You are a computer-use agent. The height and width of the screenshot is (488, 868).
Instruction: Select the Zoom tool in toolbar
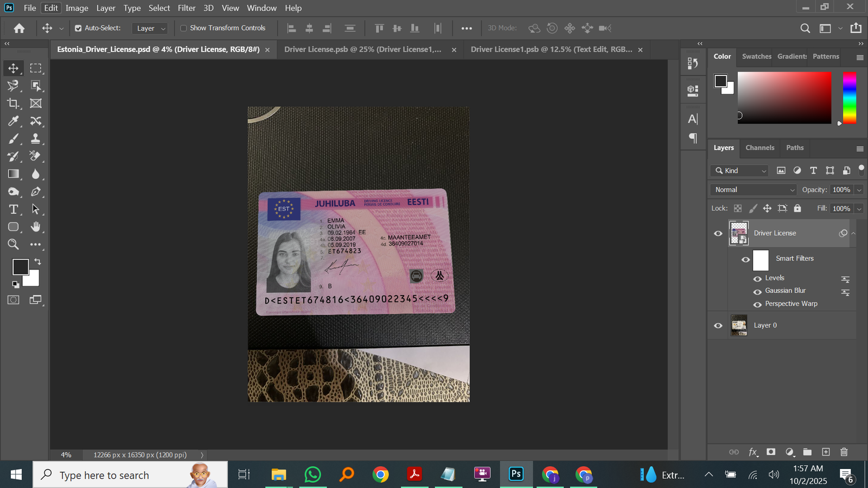13,245
